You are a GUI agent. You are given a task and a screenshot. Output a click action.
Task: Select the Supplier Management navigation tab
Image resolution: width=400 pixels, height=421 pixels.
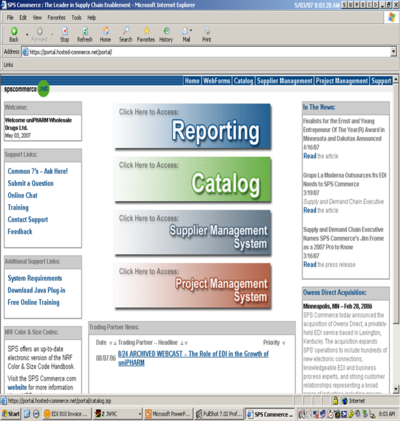tap(284, 81)
